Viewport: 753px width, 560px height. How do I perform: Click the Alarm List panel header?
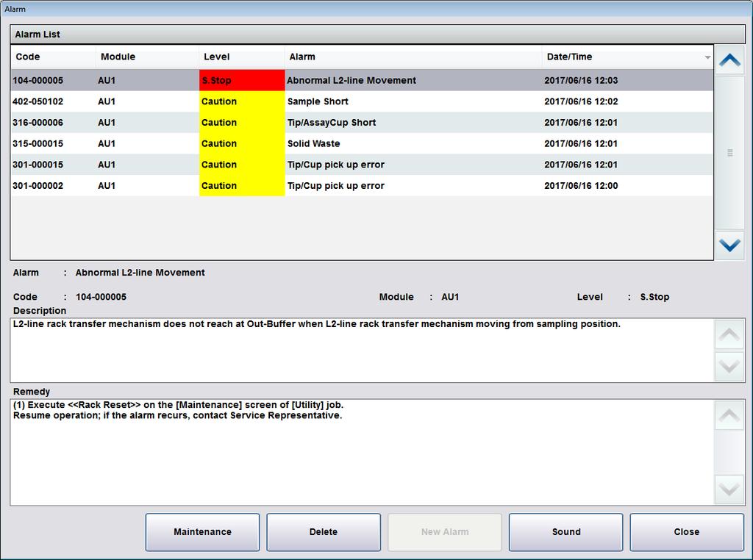pos(377,34)
